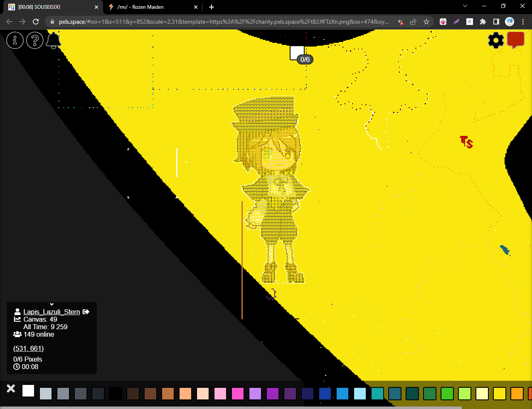The width and height of the screenshot is (532, 409).
Task: Select the bright green color swatch
Action: pos(447,394)
